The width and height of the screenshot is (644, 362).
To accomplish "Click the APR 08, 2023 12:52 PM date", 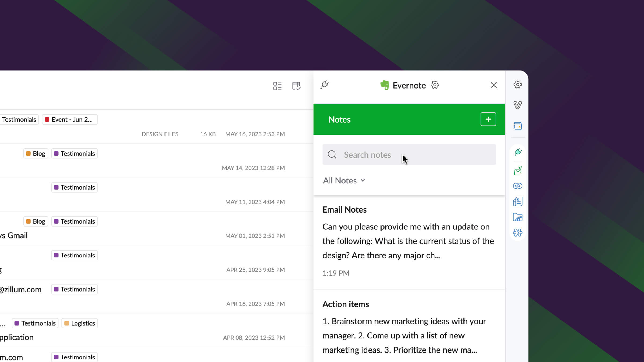I will (254, 338).
